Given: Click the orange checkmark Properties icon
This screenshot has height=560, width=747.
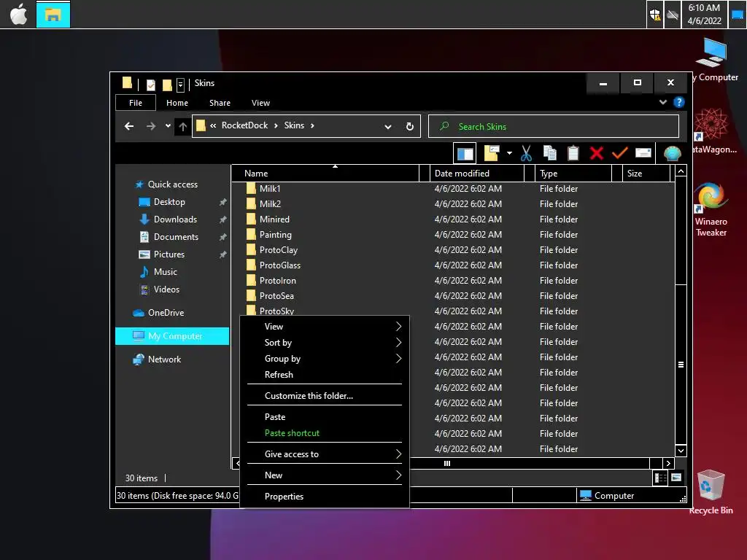Looking at the screenshot, I should coord(619,153).
